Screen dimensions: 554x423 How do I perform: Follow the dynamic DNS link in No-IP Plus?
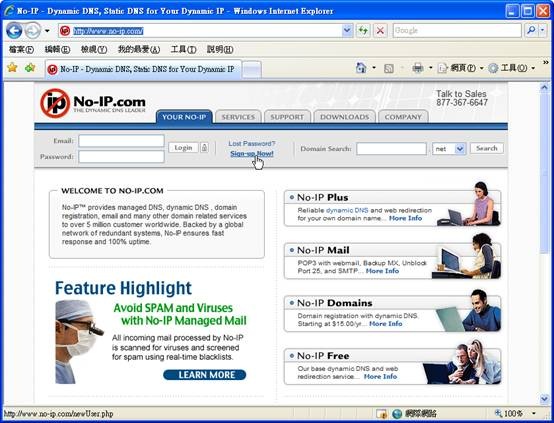[x=347, y=210]
